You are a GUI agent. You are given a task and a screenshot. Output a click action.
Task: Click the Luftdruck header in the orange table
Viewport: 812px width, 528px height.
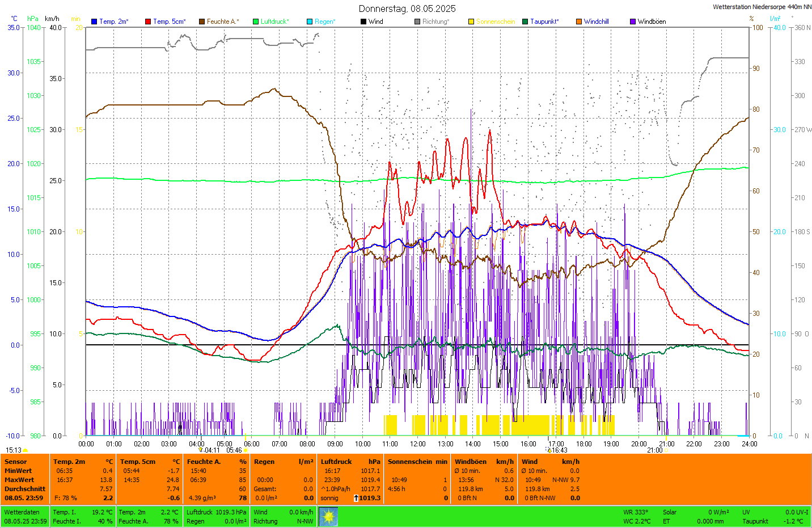click(336, 462)
